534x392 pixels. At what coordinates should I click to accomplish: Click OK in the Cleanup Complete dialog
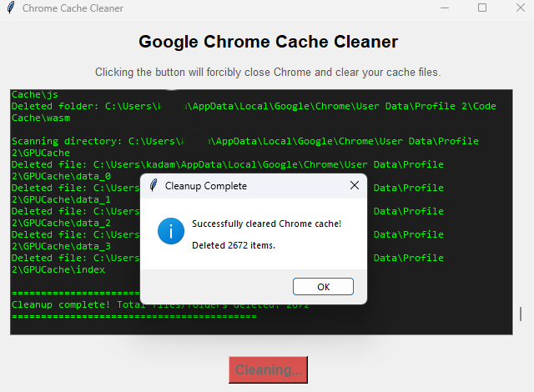[x=323, y=287]
